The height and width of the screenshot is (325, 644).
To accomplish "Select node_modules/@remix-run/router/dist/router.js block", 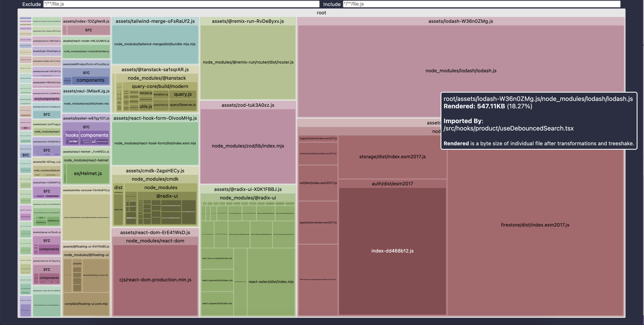I will click(x=248, y=62).
